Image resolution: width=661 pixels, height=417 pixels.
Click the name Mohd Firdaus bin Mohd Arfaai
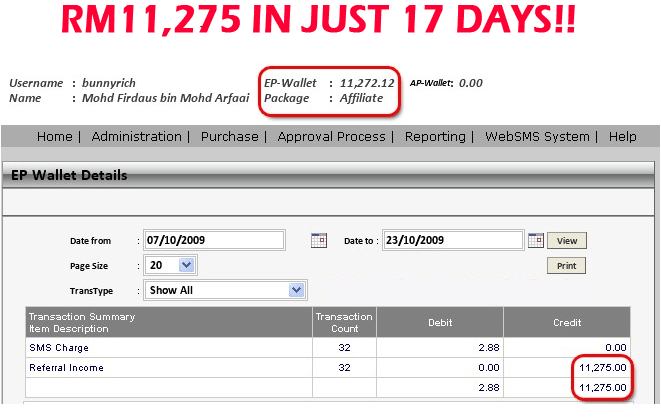[x=166, y=98]
